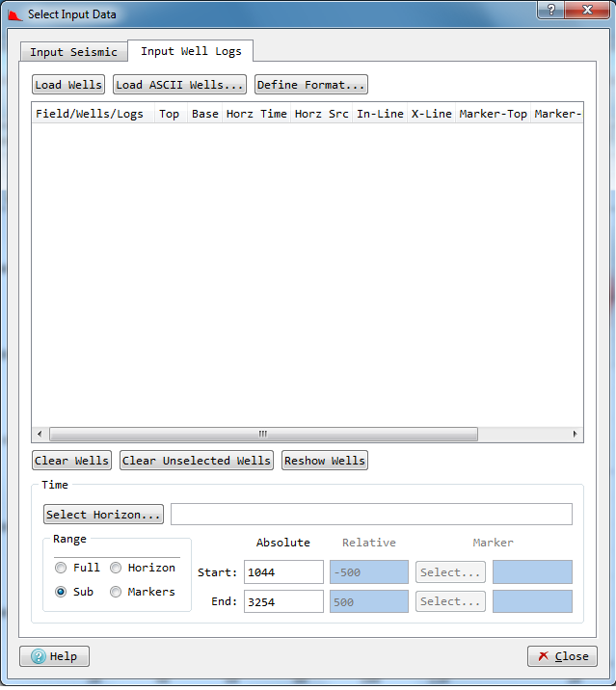Select the Sub range radio button

(x=61, y=592)
